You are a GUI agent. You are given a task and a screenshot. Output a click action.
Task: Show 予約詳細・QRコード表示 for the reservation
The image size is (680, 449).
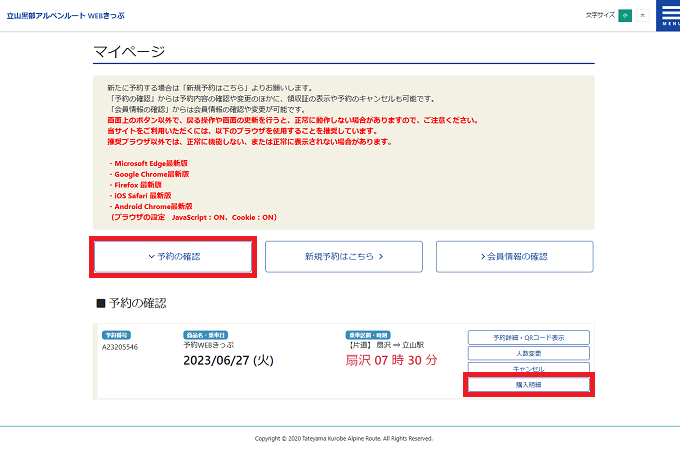pyautogui.click(x=528, y=337)
